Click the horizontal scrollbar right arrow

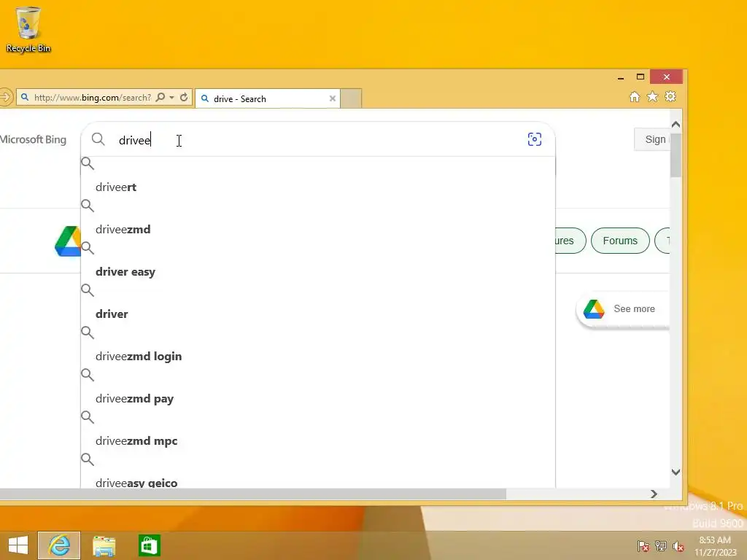click(654, 494)
